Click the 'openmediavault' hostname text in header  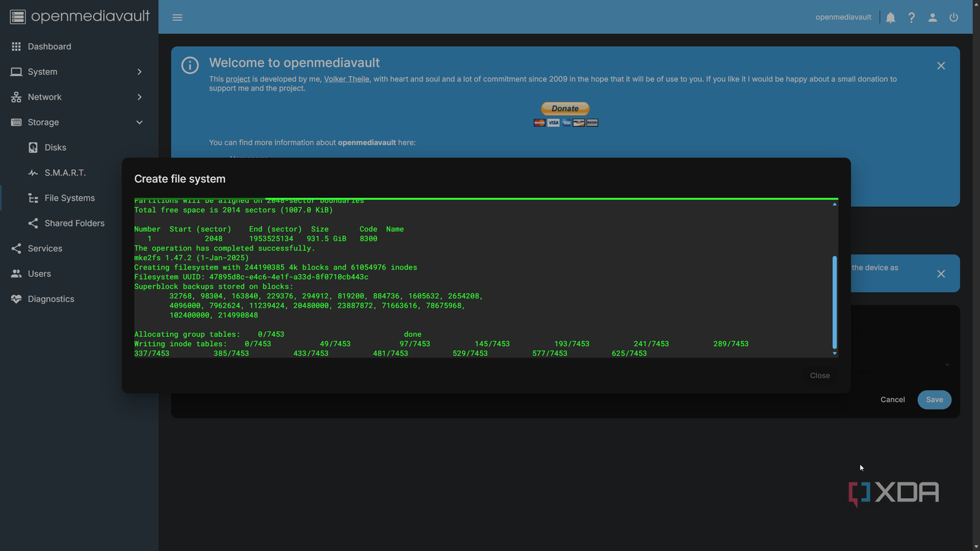[x=843, y=18]
